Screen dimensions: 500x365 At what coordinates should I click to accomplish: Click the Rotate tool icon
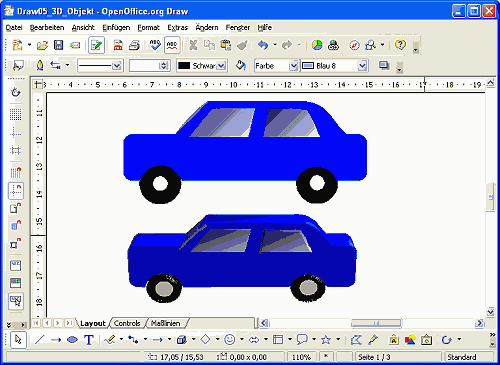click(446, 340)
